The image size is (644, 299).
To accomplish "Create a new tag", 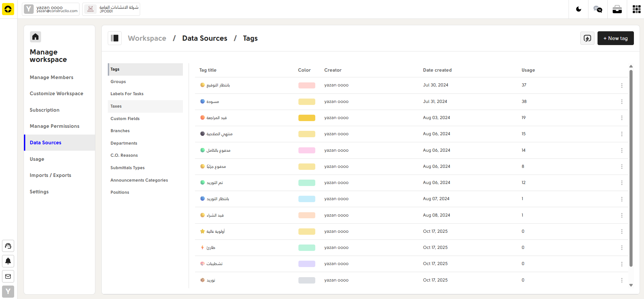I will [x=615, y=38].
